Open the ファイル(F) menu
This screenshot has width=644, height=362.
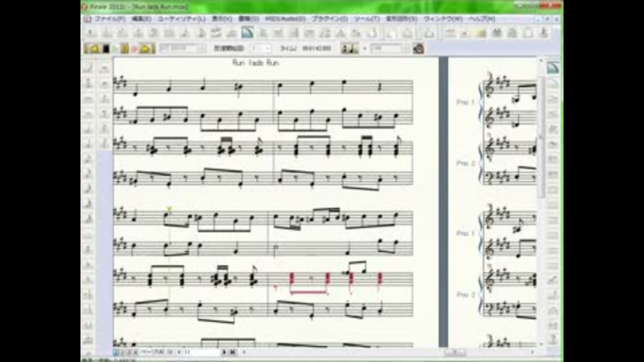click(x=109, y=19)
